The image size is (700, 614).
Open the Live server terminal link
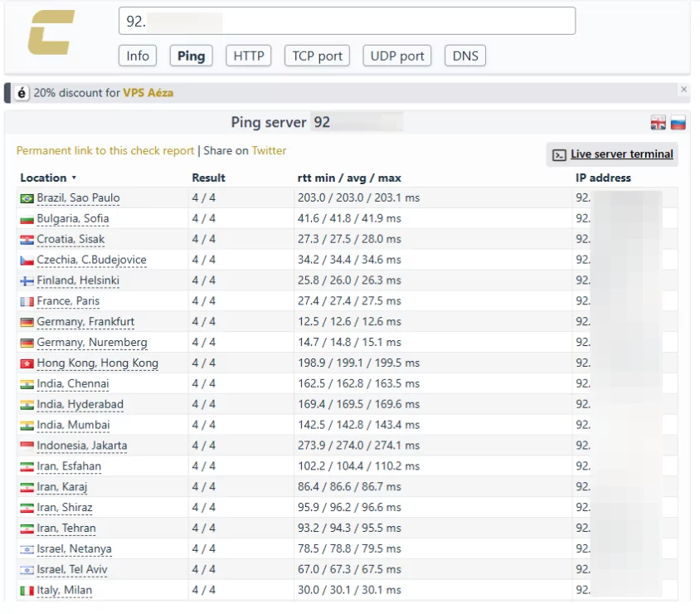(622, 154)
